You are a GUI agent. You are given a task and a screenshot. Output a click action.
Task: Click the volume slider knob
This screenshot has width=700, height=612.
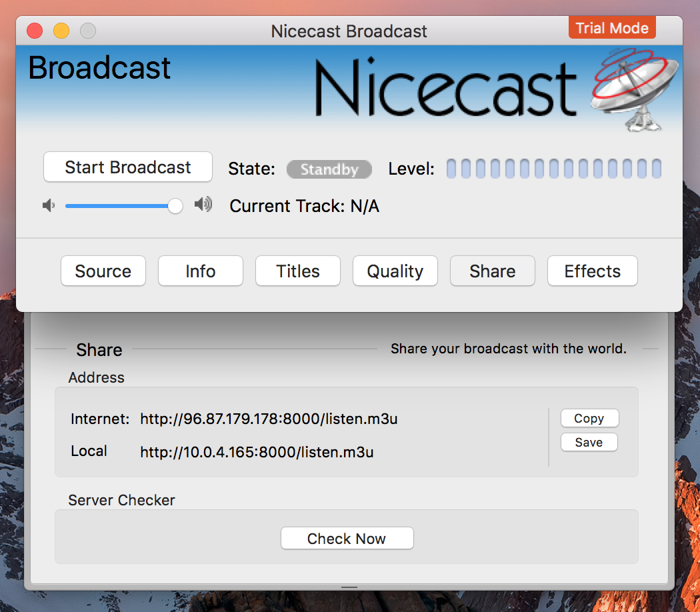[x=175, y=206]
